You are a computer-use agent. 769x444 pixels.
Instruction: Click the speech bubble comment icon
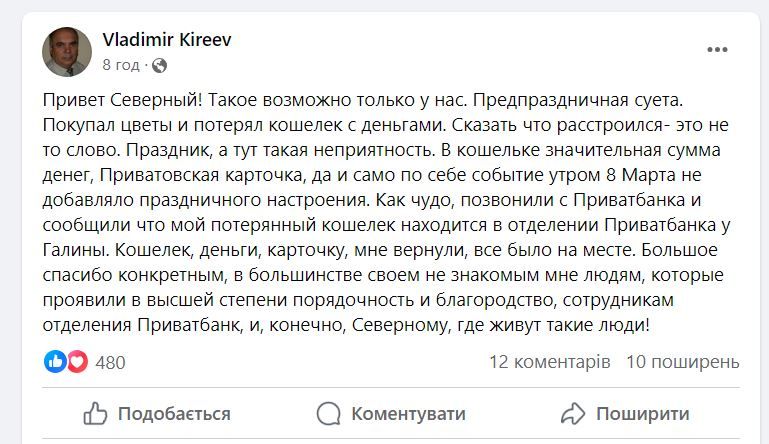[328, 414]
